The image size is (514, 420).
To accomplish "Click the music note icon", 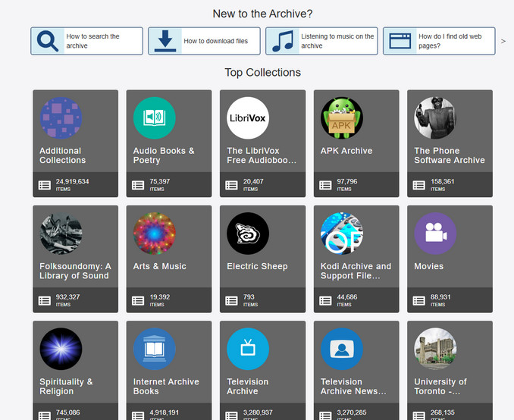I will click(283, 41).
